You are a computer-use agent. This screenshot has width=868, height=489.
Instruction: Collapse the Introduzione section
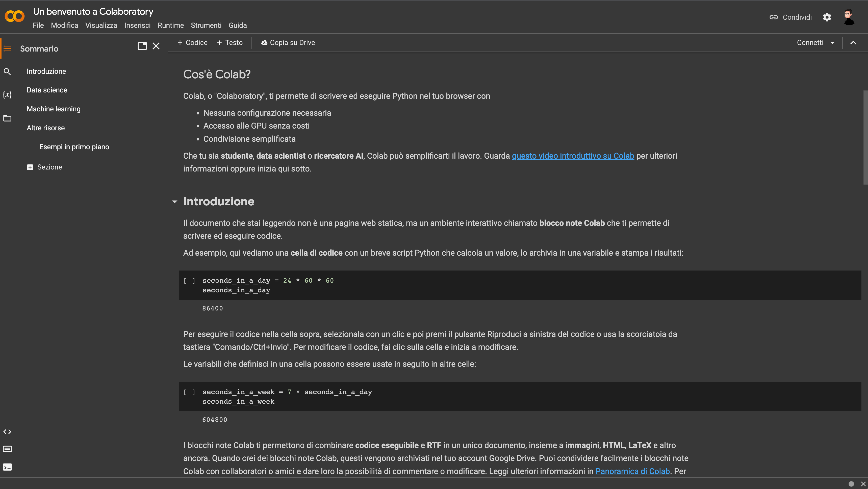pos(174,202)
